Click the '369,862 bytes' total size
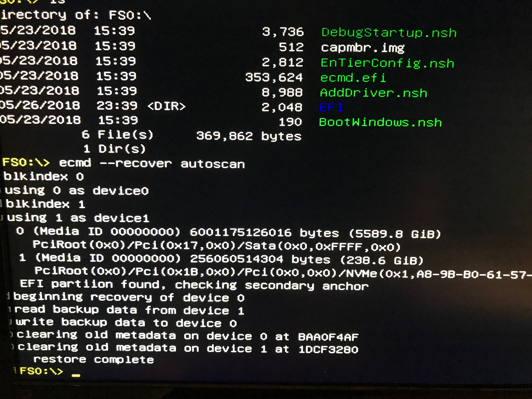532x399 pixels. (249, 136)
